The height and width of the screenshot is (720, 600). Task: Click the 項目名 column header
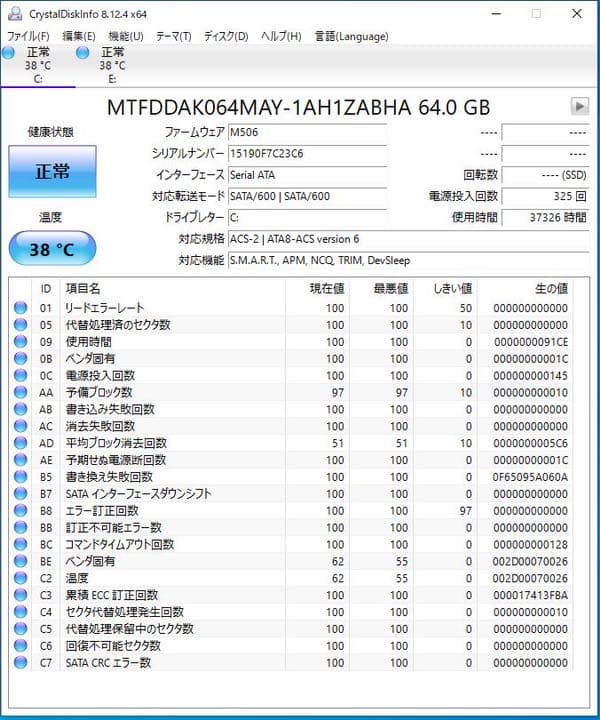[172, 288]
